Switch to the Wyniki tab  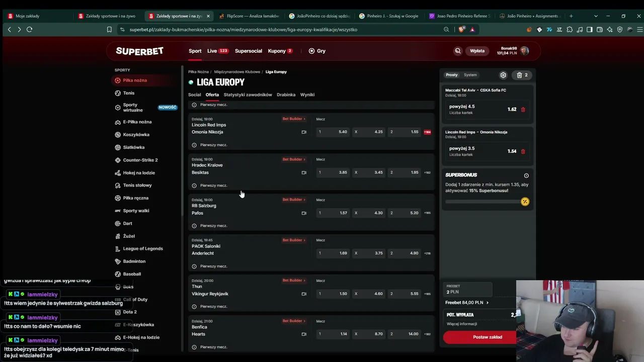307,95
